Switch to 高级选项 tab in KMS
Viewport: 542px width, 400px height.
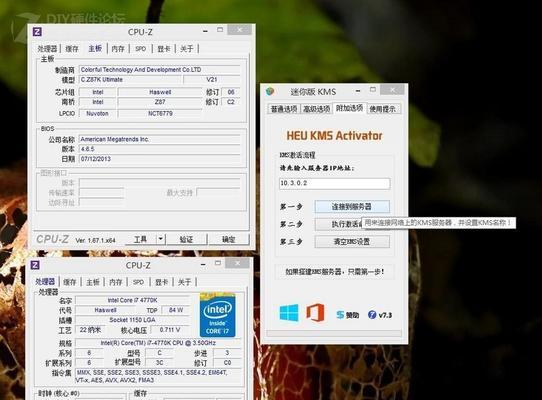(x=316, y=109)
